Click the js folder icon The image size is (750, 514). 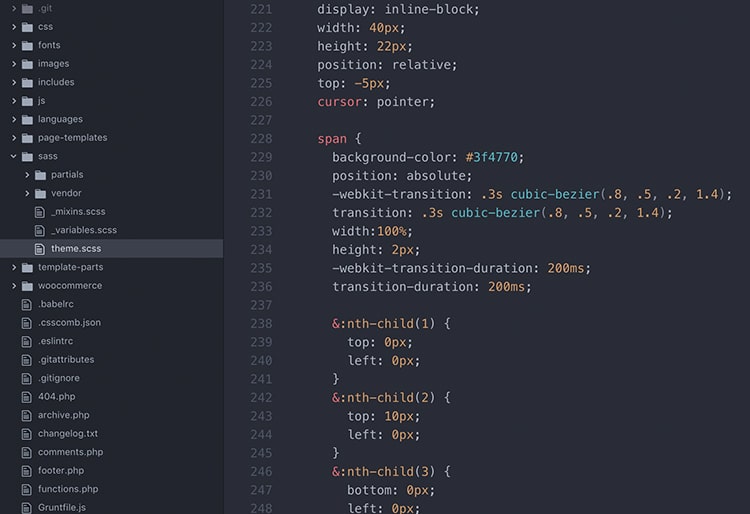click(x=27, y=101)
